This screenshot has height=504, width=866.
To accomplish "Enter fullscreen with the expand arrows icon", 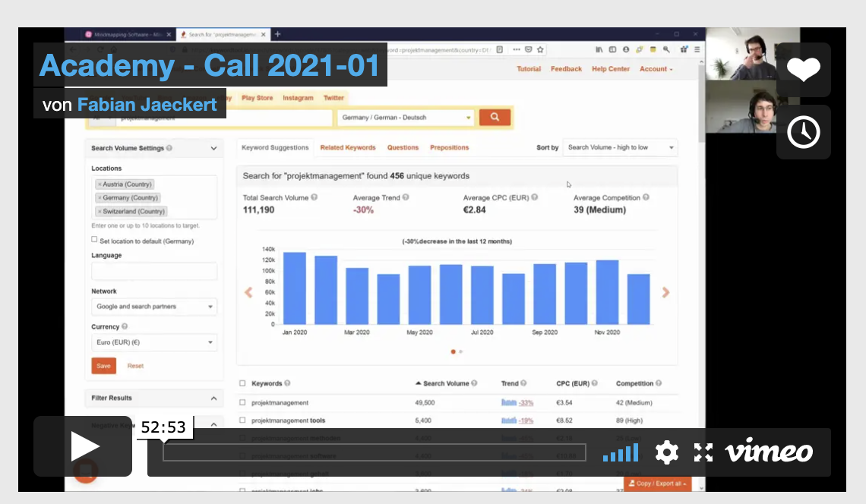I will 703,452.
